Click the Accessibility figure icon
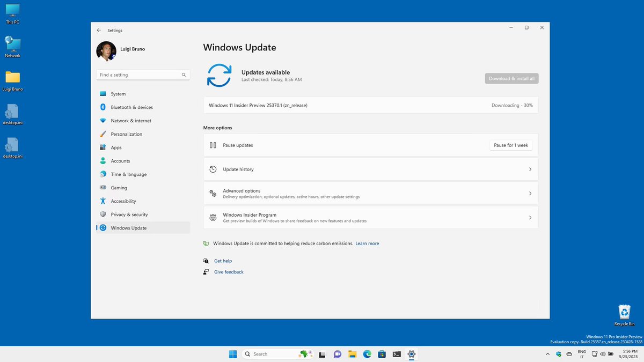This screenshot has width=644, height=362. coord(103,201)
